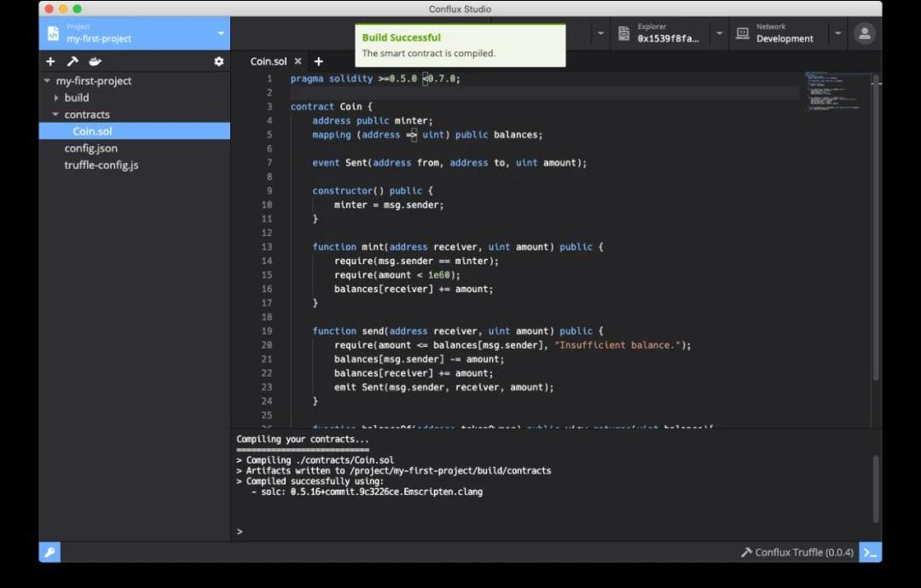The height and width of the screenshot is (588, 921).
Task: Toggle the terminal console icon
Action: click(x=870, y=552)
